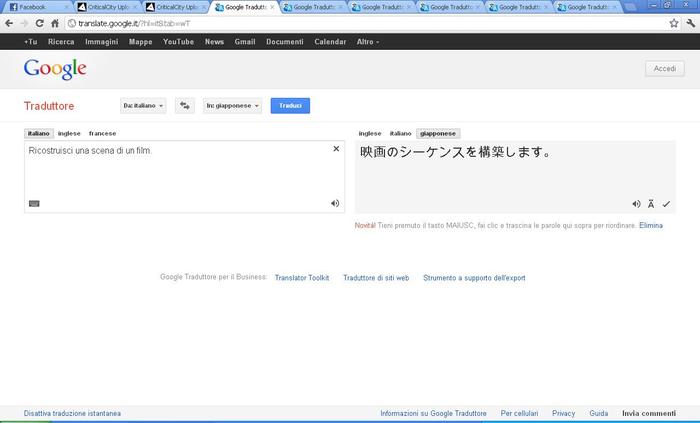
Task: Close the active Google Traduttore tab
Action: (272, 7)
